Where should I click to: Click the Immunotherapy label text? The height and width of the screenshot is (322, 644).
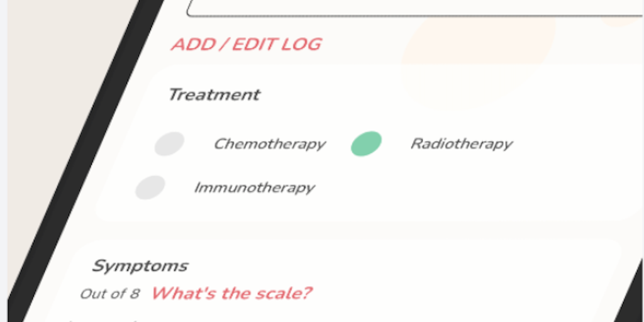point(253,187)
